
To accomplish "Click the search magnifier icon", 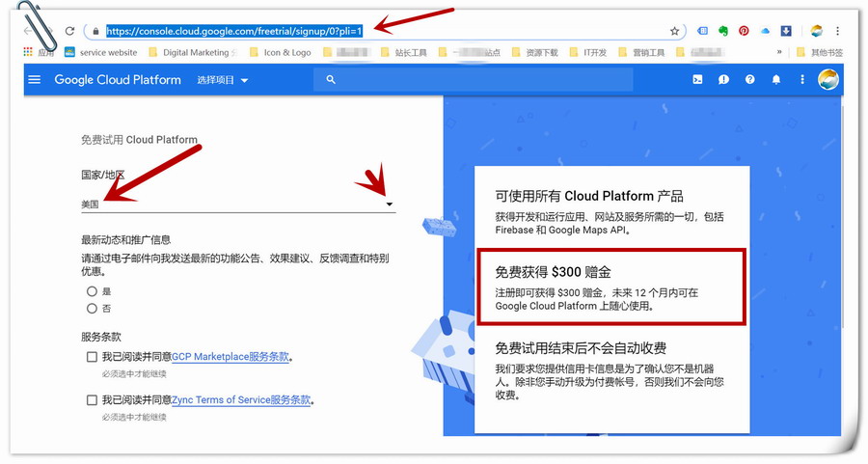I will click(x=331, y=80).
